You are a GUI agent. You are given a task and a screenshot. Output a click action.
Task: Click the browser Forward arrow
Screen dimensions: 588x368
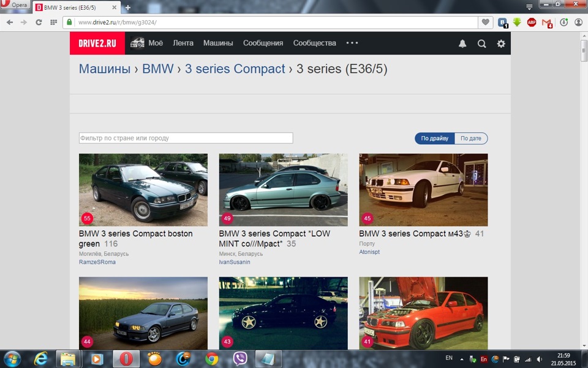point(24,23)
